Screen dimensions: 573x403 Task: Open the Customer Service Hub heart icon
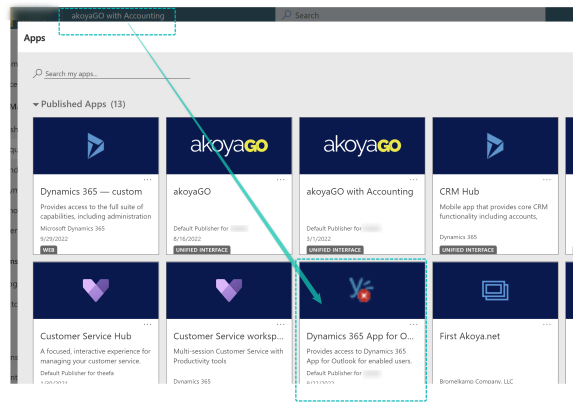click(x=96, y=290)
